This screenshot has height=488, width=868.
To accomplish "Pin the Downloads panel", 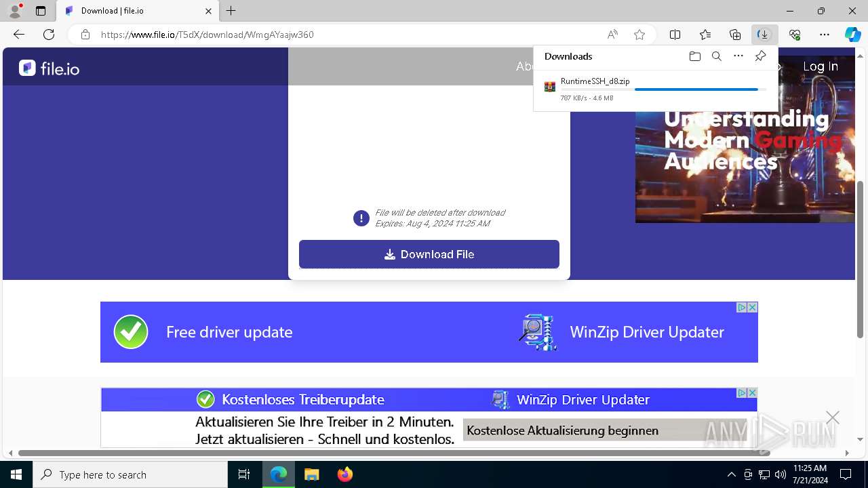I will [x=760, y=56].
